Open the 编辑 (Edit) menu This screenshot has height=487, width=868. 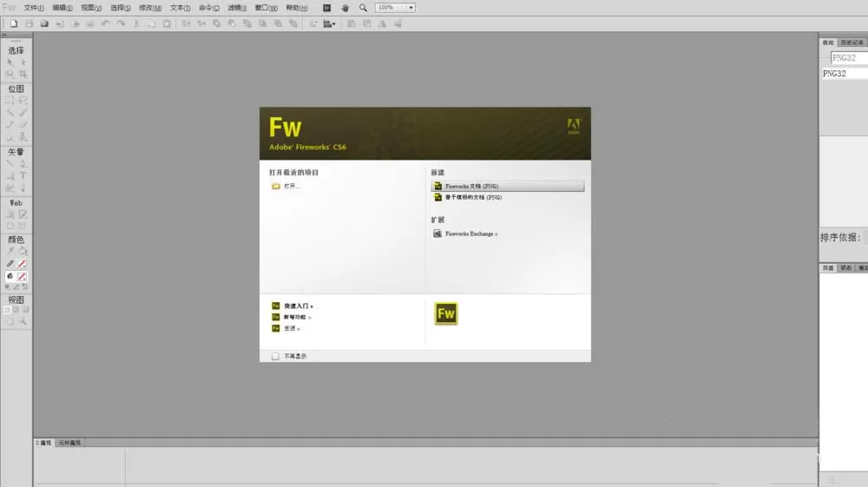point(62,8)
